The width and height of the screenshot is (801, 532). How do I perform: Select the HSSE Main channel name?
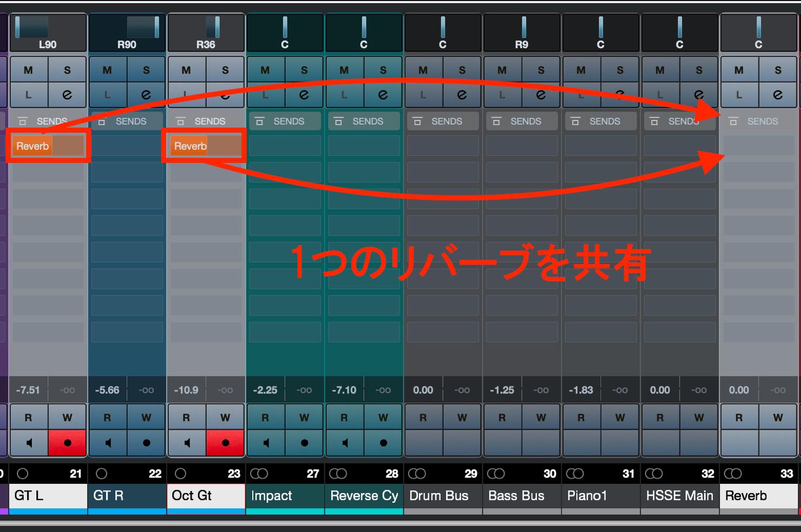coord(680,496)
